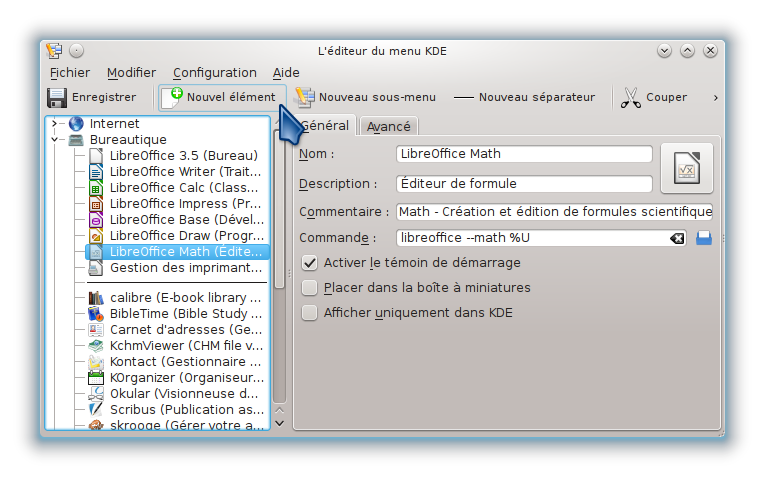Select LibreOffice Math icon in tree
The image size is (765, 477).
coord(96,252)
